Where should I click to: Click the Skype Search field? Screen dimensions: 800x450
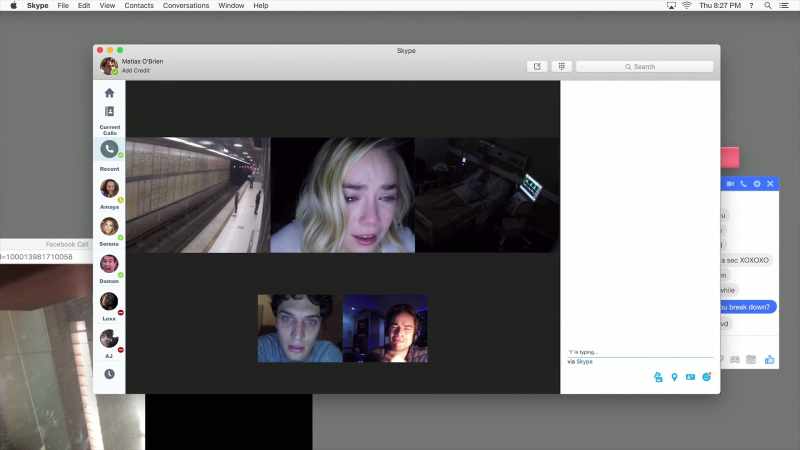644,67
